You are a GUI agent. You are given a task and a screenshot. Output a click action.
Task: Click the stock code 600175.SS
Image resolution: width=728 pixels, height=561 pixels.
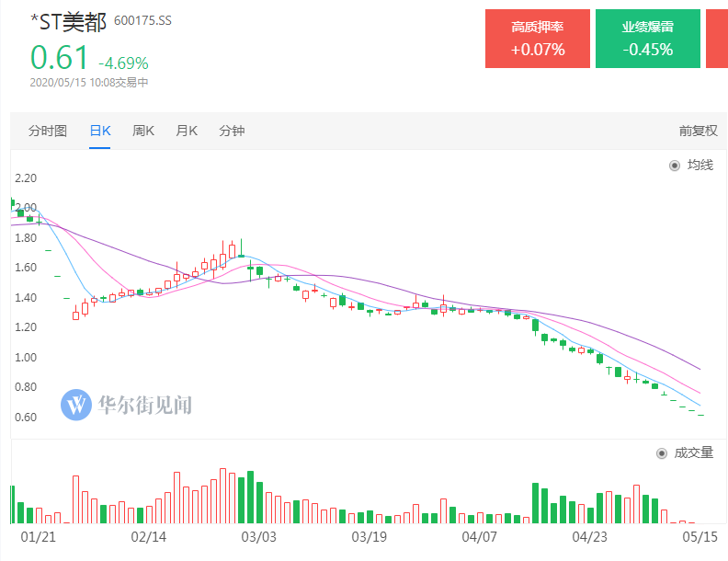142,21
